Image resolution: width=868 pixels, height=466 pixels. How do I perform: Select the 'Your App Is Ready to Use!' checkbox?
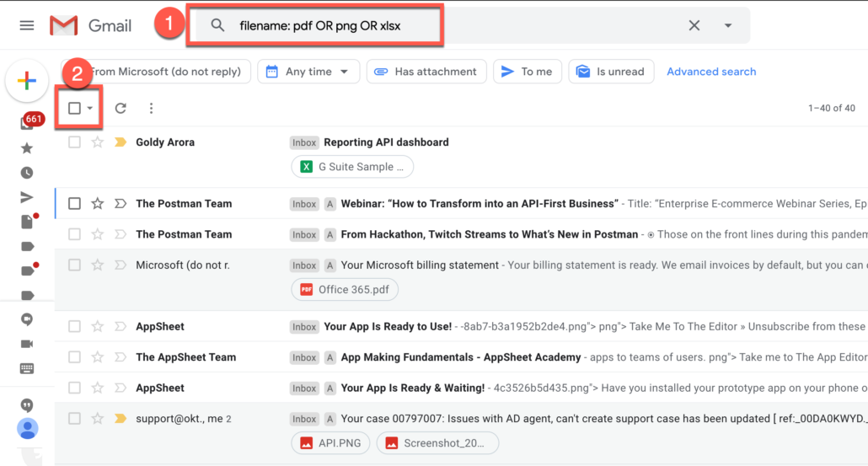74,326
